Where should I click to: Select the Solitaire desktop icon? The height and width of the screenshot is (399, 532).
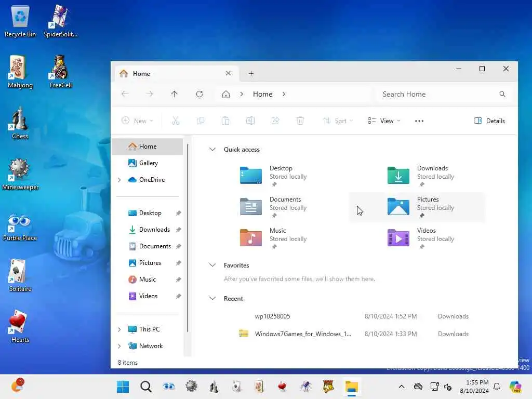(20, 275)
